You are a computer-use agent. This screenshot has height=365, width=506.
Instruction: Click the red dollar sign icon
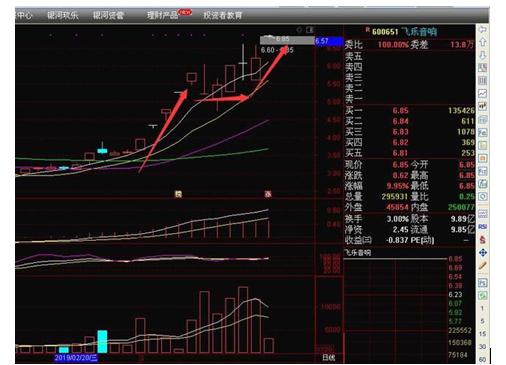point(482,240)
